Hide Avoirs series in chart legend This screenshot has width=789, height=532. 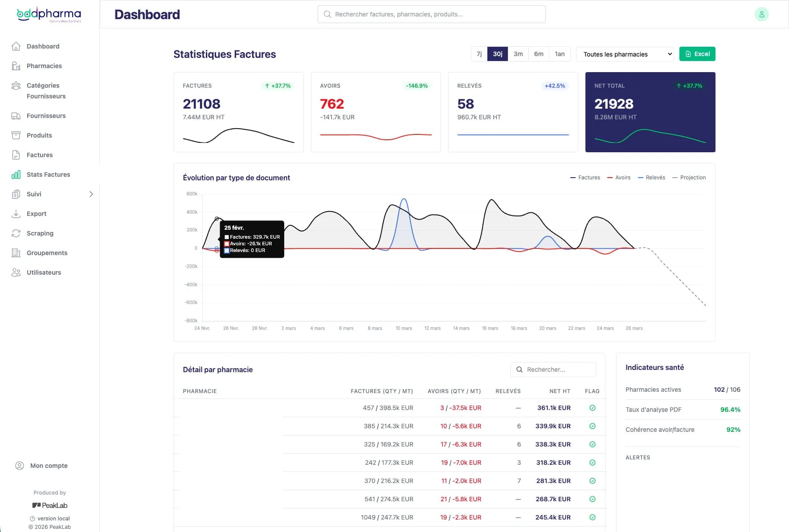[x=619, y=178]
